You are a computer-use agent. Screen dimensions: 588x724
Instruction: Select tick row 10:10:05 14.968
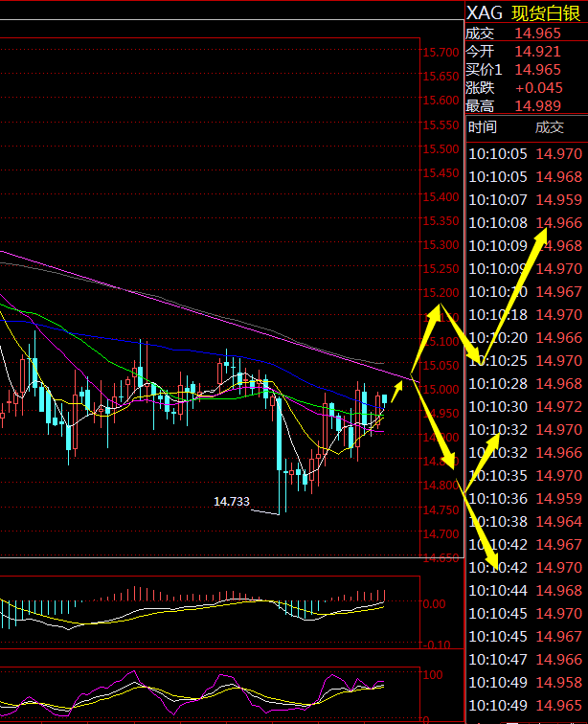(526, 177)
